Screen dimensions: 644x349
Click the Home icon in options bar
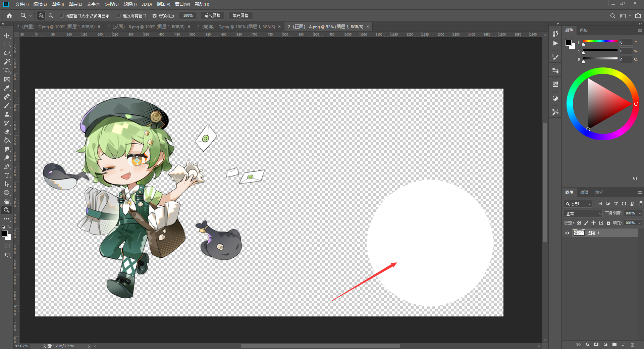point(9,15)
